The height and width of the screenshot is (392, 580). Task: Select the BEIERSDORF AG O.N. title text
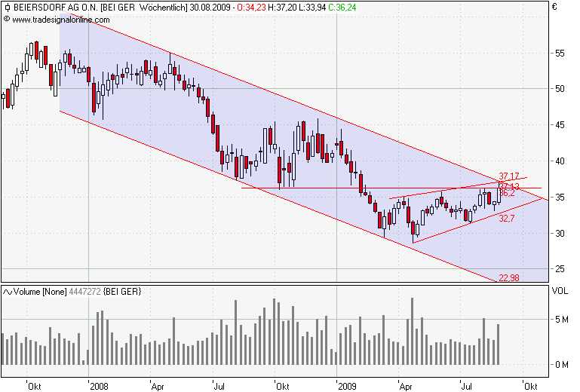pos(56,8)
